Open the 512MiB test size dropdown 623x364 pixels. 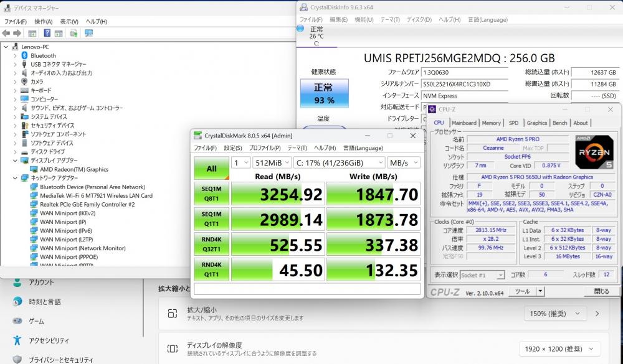[x=272, y=163]
